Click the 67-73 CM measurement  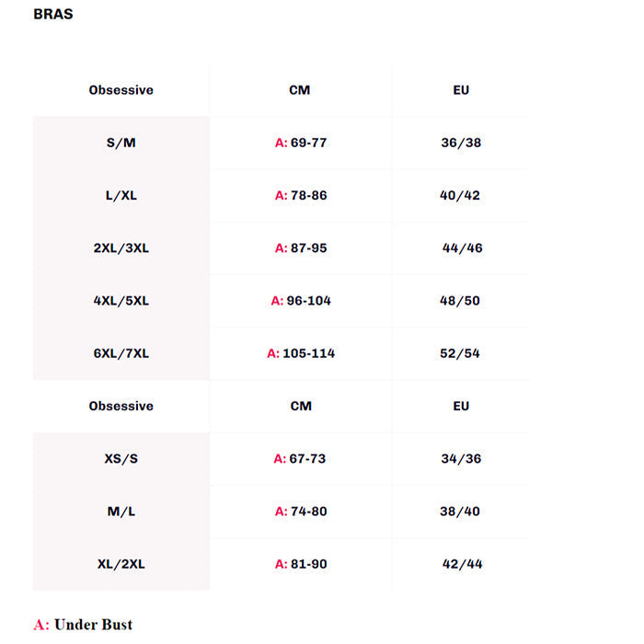pos(307,458)
